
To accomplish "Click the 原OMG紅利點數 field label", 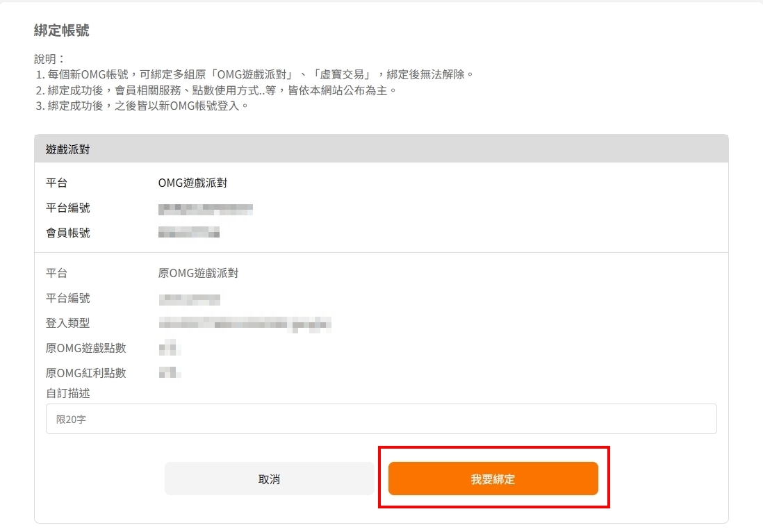I will click(x=85, y=373).
